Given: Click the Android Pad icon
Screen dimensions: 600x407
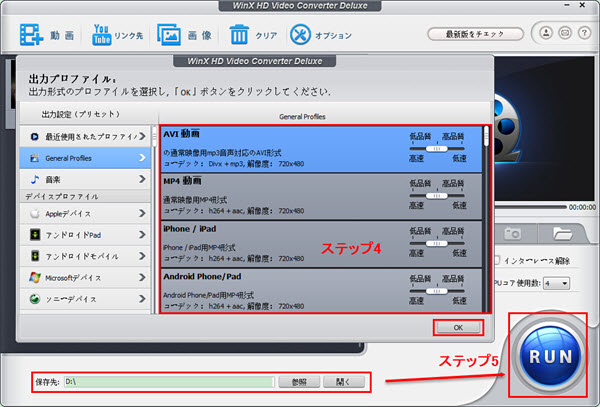Looking at the screenshot, I should pos(34,234).
